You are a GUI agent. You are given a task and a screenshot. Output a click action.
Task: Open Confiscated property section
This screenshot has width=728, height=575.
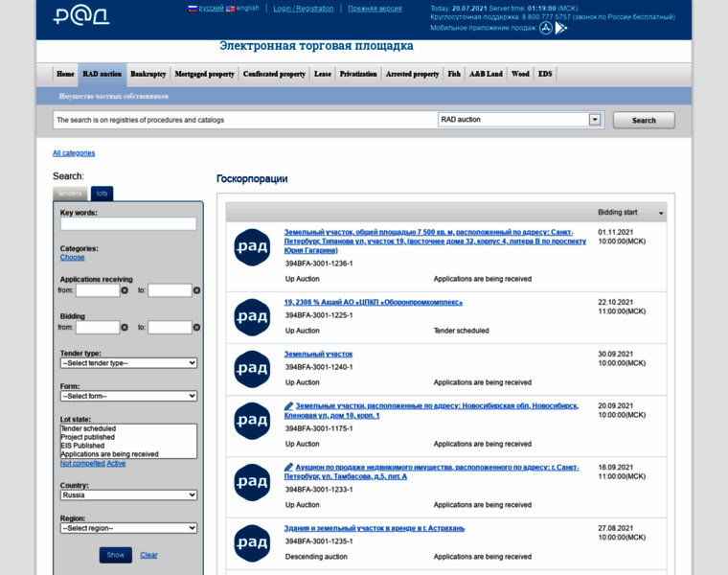pyautogui.click(x=274, y=74)
